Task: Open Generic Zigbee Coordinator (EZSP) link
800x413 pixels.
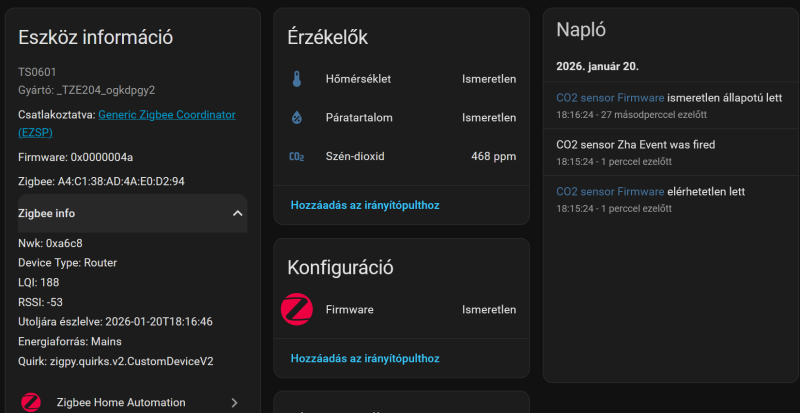Action: point(166,115)
